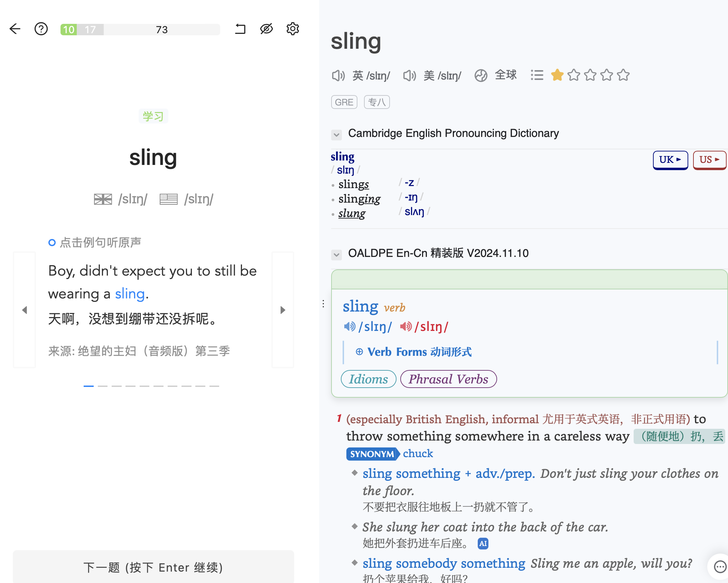This screenshot has width=728, height=583.
Task: Play the red US audio in OALDPE entry
Action: pos(406,326)
